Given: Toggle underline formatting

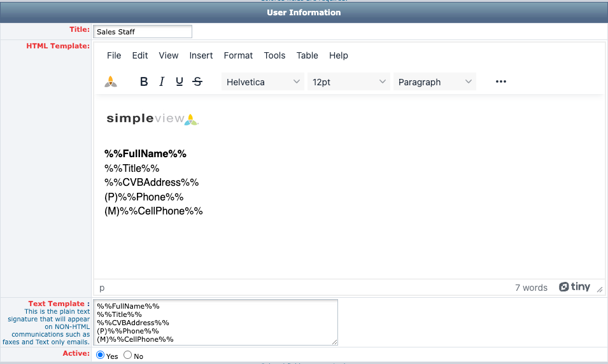Looking at the screenshot, I should pos(179,82).
